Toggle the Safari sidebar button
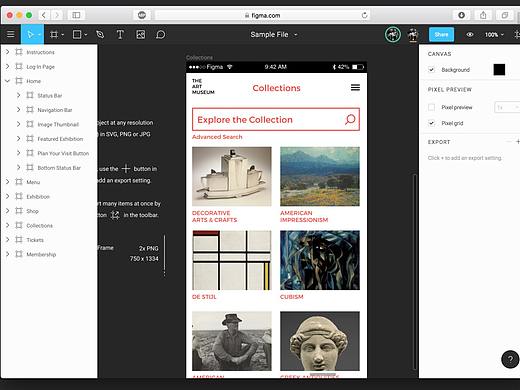The width and height of the screenshot is (520, 390). coord(76,15)
